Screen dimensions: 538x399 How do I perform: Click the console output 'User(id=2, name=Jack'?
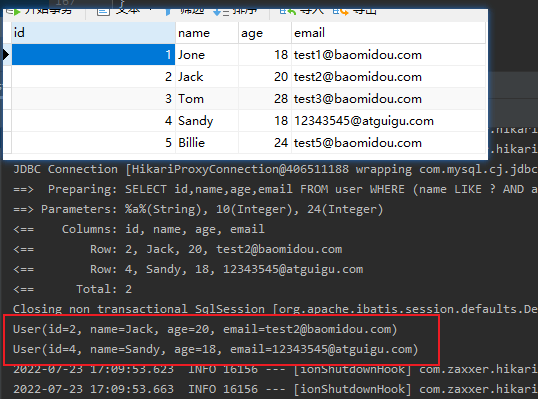(205, 329)
